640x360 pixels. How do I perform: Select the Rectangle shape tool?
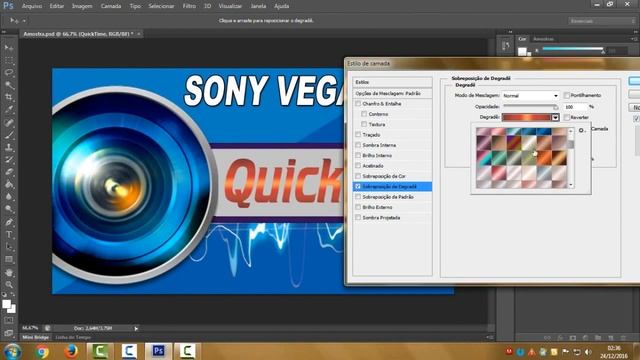pyautogui.click(x=9, y=259)
